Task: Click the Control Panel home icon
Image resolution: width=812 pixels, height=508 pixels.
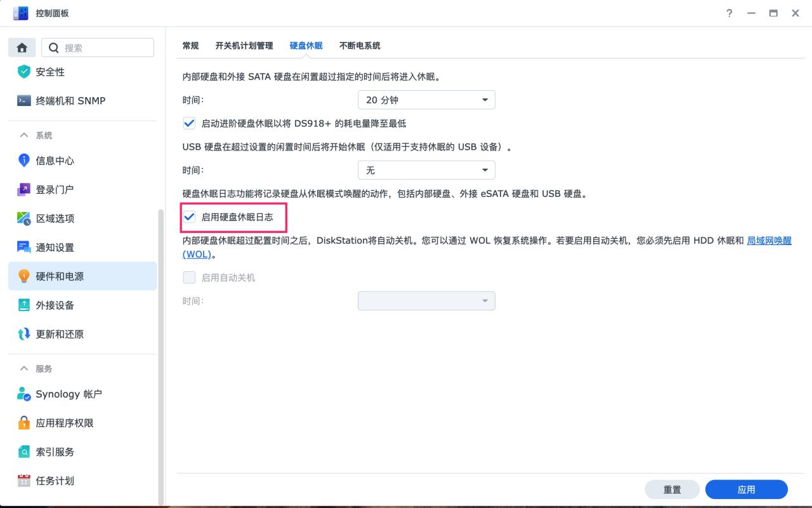Action: (x=22, y=47)
